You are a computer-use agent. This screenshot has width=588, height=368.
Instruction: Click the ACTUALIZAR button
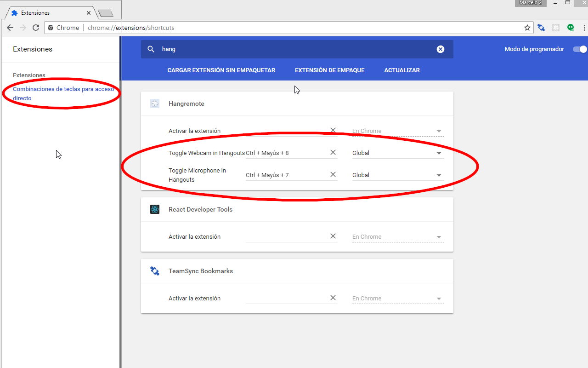tap(402, 70)
